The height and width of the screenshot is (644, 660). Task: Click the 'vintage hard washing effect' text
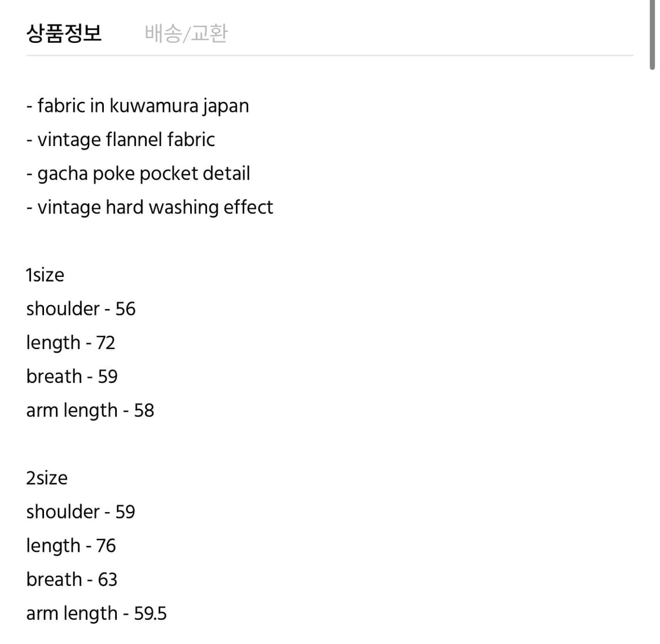point(149,207)
